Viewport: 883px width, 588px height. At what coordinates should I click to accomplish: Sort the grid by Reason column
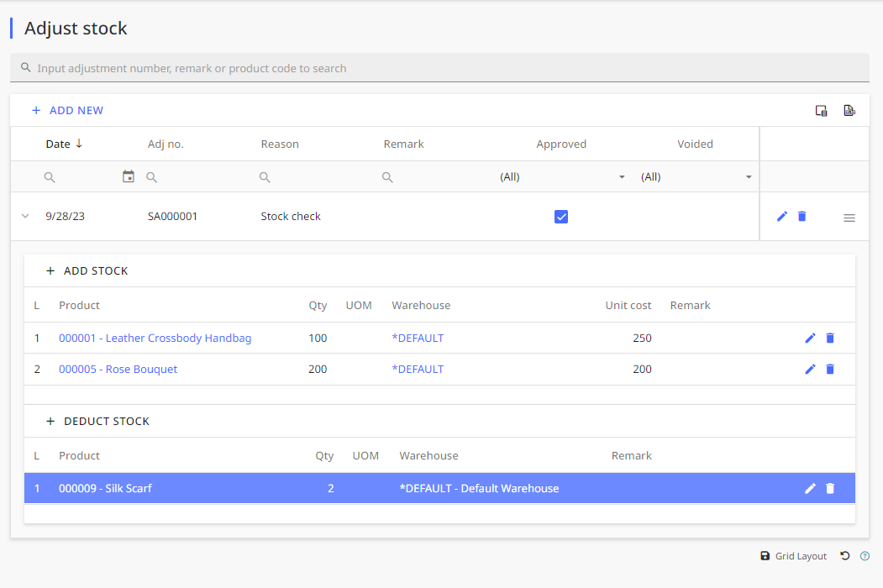[x=280, y=144]
